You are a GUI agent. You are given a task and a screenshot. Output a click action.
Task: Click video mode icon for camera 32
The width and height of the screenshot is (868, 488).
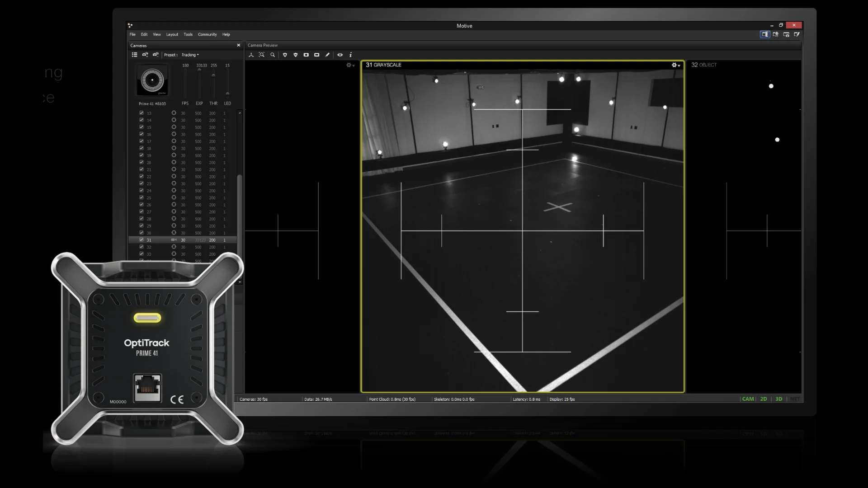point(174,247)
